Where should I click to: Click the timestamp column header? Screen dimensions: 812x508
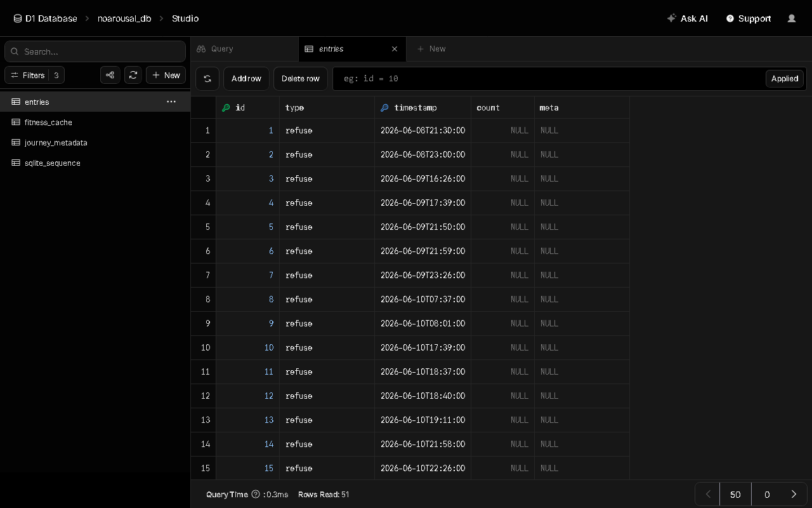(422, 108)
